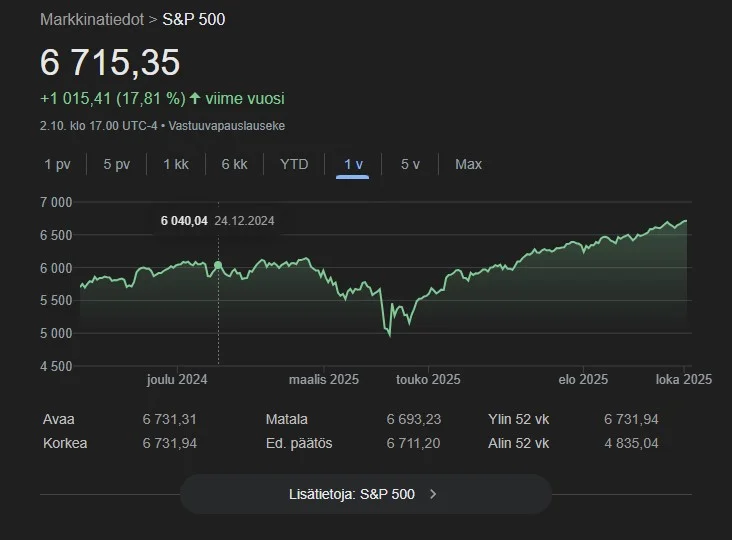
Task: Click the maalis 2025 axis label
Action: point(324,380)
